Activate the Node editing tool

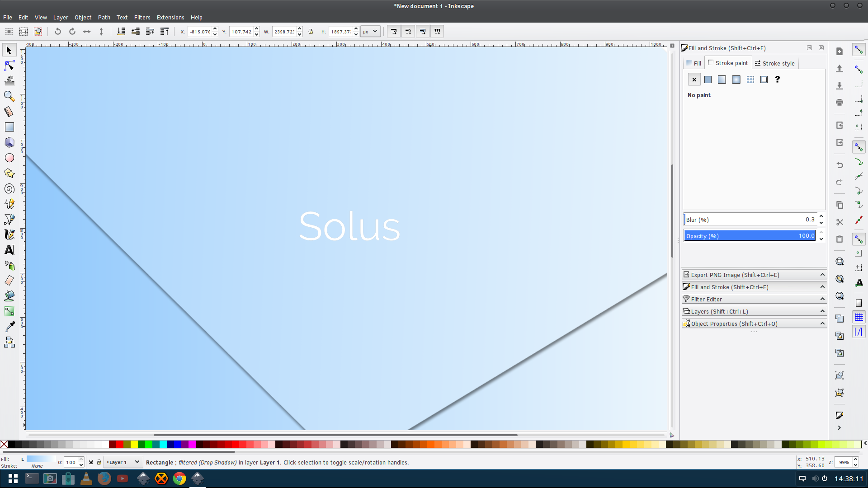click(x=9, y=66)
